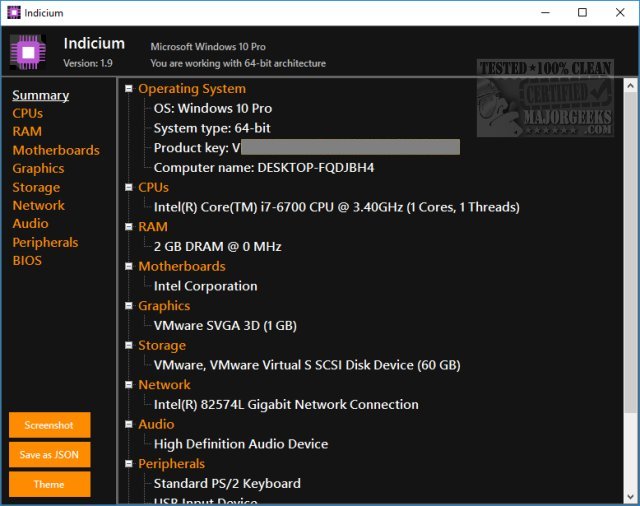The width and height of the screenshot is (640, 506).
Task: Switch appearance with the Theme button
Action: pyautogui.click(x=49, y=484)
